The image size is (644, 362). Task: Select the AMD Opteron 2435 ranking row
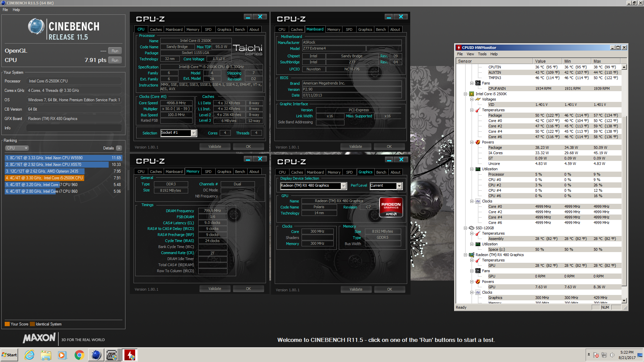coord(63,171)
